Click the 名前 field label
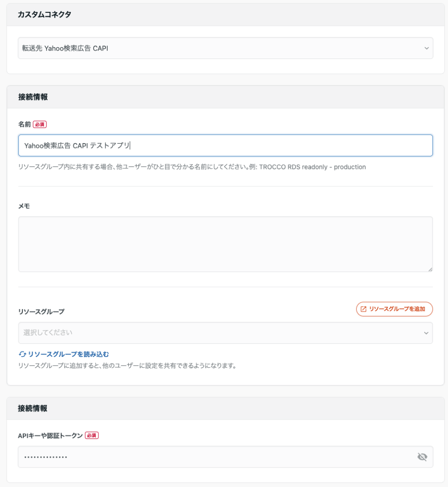This screenshot has width=448, height=487. 24,125
